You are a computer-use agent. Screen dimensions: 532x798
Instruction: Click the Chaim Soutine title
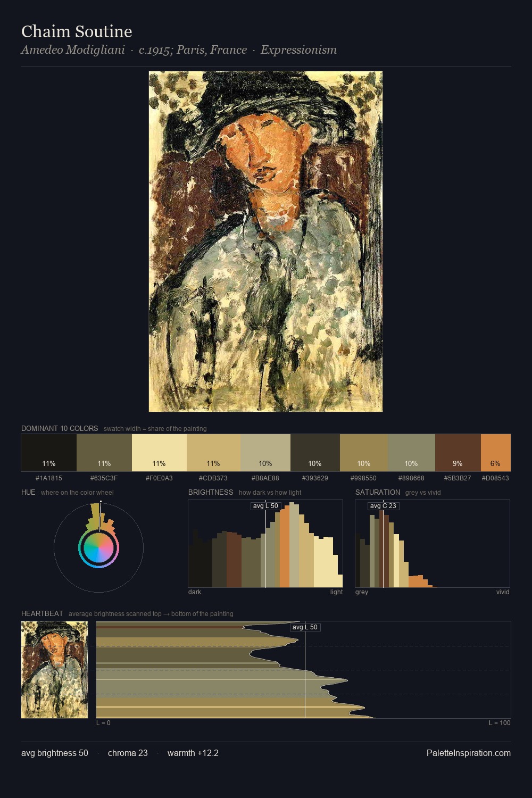(77, 31)
